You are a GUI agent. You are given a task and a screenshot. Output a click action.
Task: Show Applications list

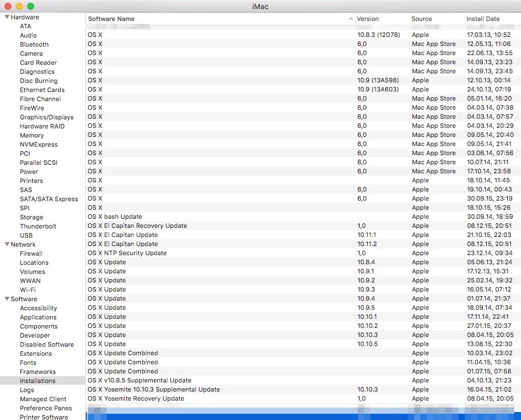38,317
